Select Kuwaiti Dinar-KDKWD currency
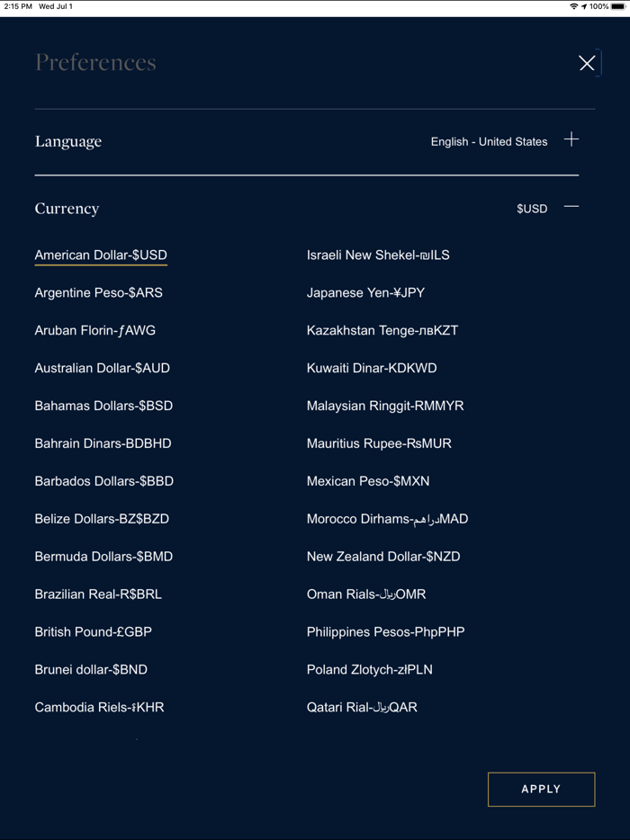Screen dimensions: 630x840 tap(373, 368)
